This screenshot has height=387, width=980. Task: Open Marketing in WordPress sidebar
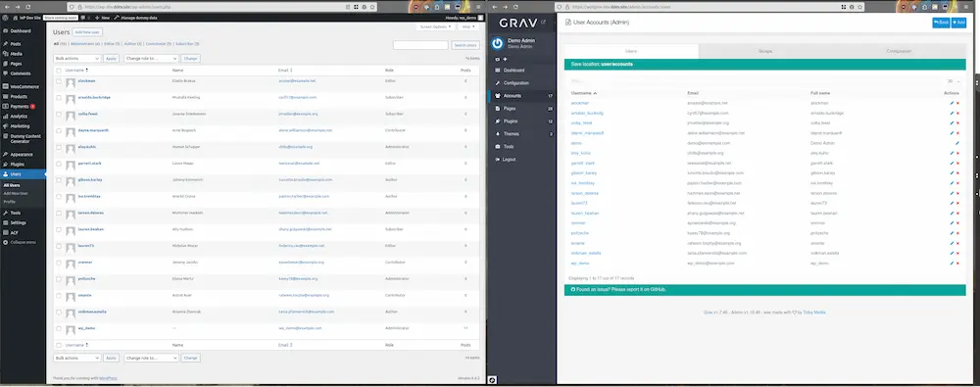20,125
